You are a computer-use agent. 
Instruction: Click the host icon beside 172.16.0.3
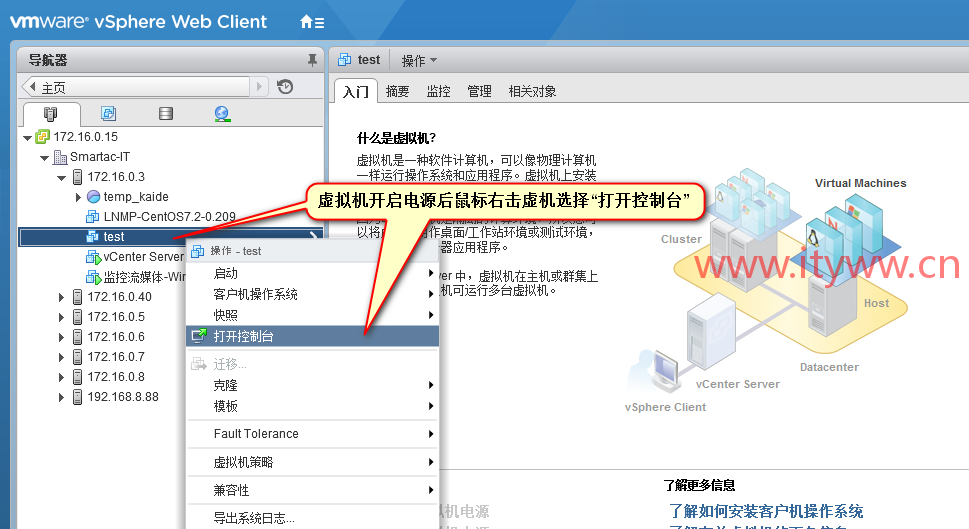coord(77,177)
